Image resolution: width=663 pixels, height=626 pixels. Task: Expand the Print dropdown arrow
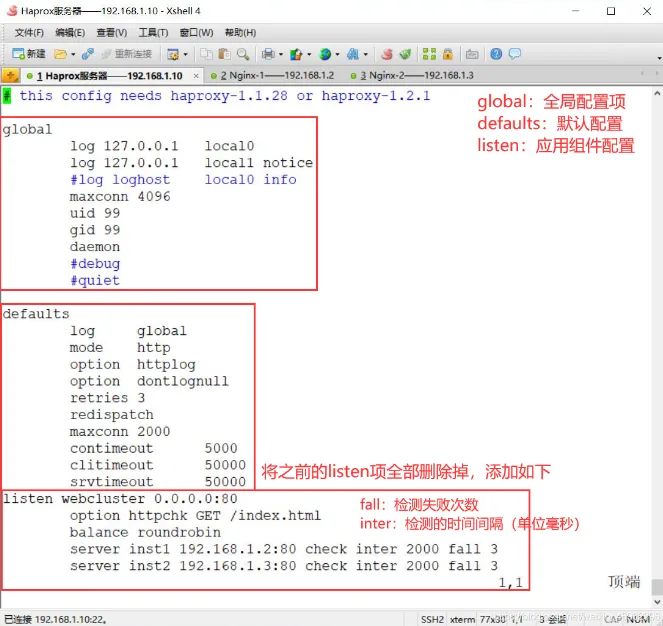[x=281, y=54]
